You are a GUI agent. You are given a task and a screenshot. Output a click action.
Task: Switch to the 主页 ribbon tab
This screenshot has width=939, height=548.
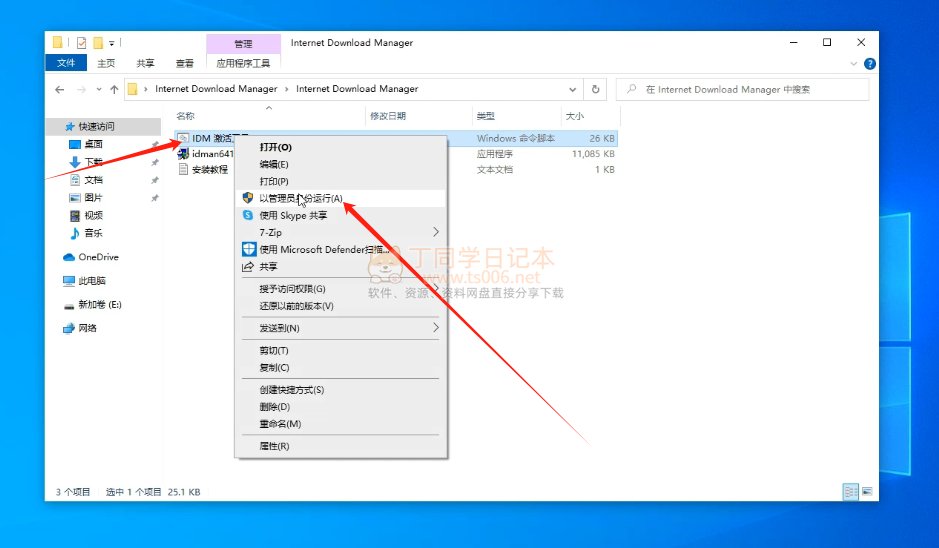106,63
